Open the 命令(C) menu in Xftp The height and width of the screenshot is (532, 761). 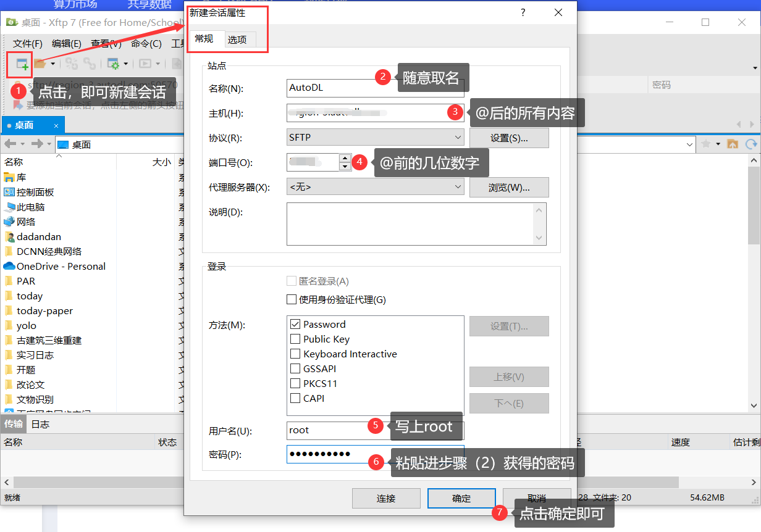(x=146, y=44)
